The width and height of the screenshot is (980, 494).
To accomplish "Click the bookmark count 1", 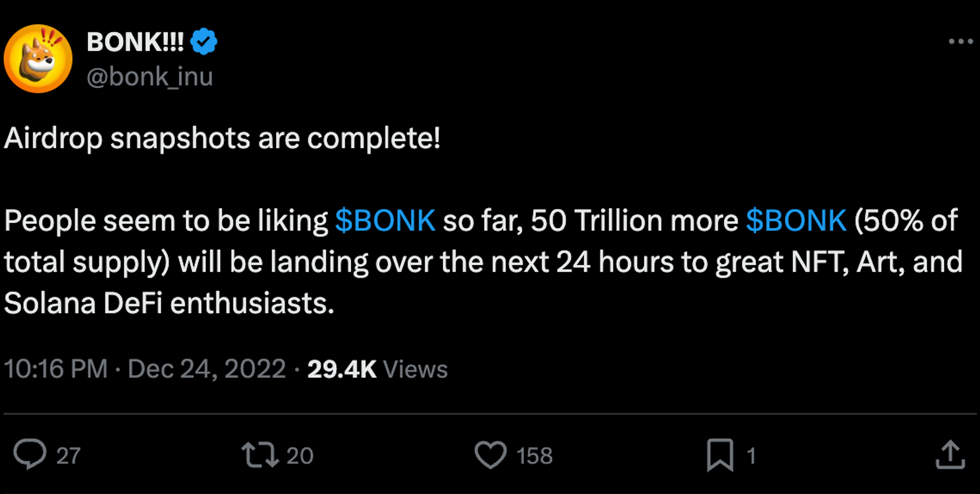I will (751, 456).
